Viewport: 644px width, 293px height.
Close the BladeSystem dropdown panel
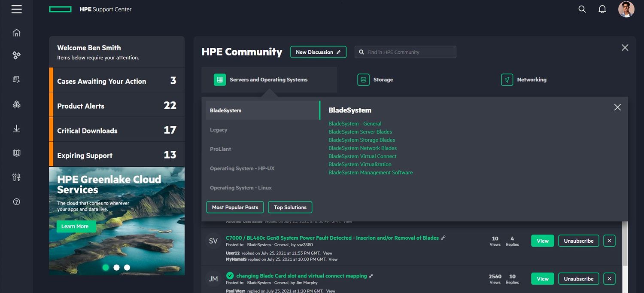pyautogui.click(x=617, y=107)
